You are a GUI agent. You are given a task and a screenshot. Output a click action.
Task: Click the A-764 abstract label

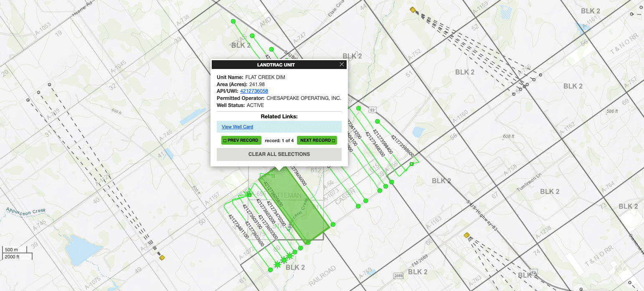tap(609, 187)
